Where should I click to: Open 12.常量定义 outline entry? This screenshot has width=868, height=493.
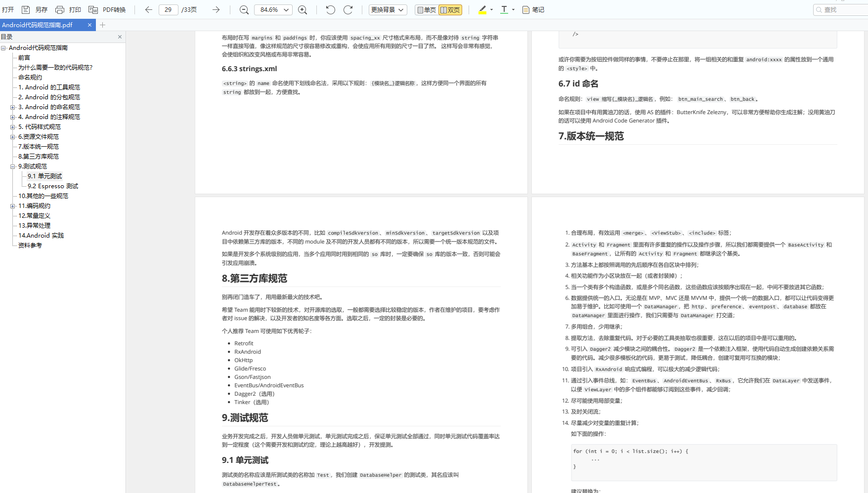click(34, 216)
